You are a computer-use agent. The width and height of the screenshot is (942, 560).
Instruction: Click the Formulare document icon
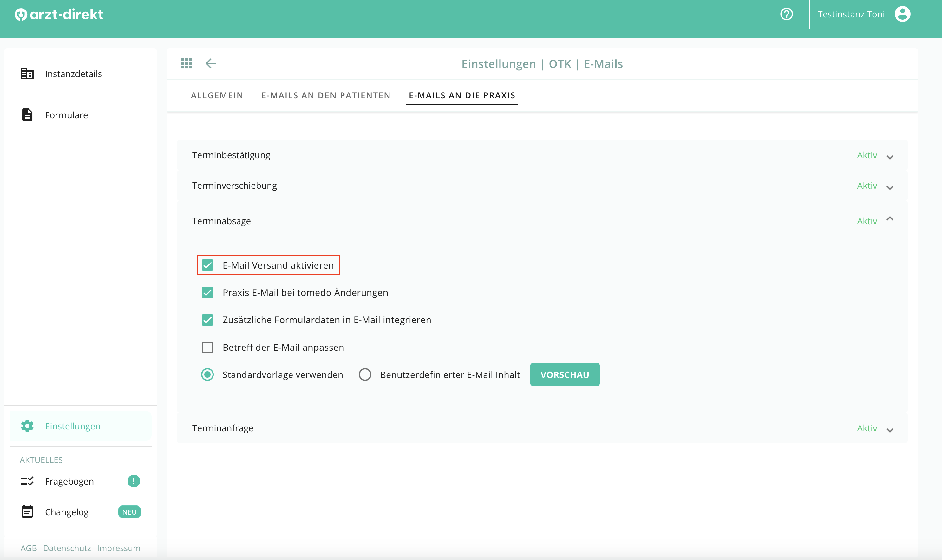pos(27,115)
